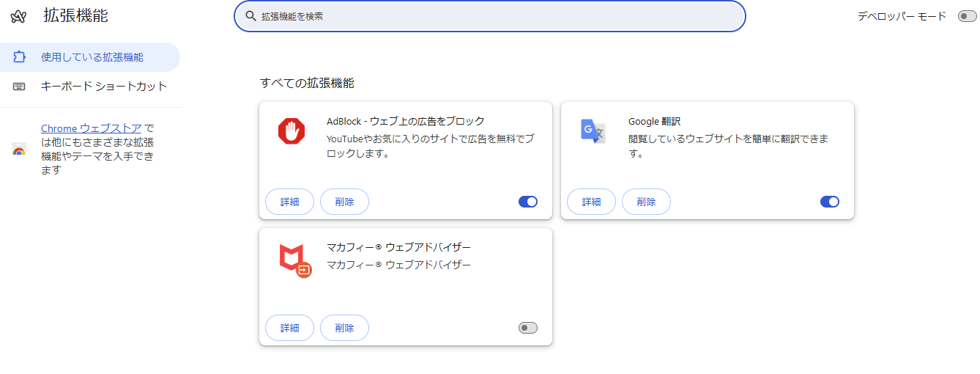Open 使用している拡張機能 in the sidebar
This screenshot has height=374, width=980.
90,57
